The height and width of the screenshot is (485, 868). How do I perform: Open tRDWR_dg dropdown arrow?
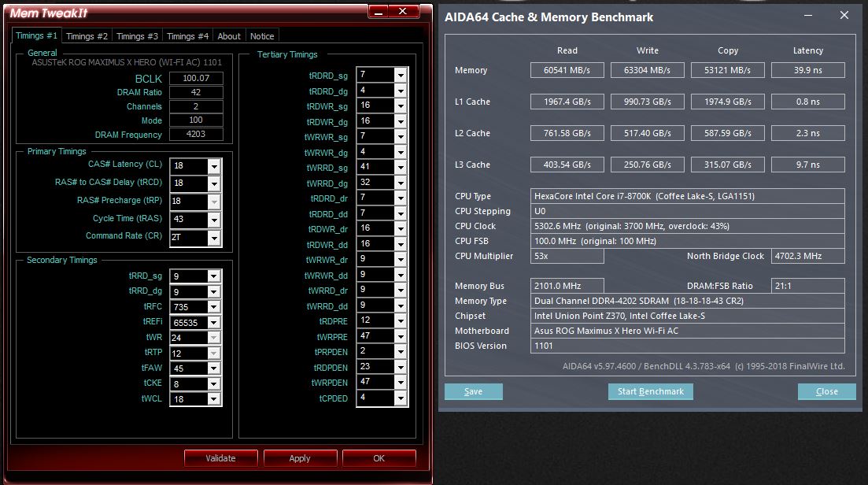point(401,120)
